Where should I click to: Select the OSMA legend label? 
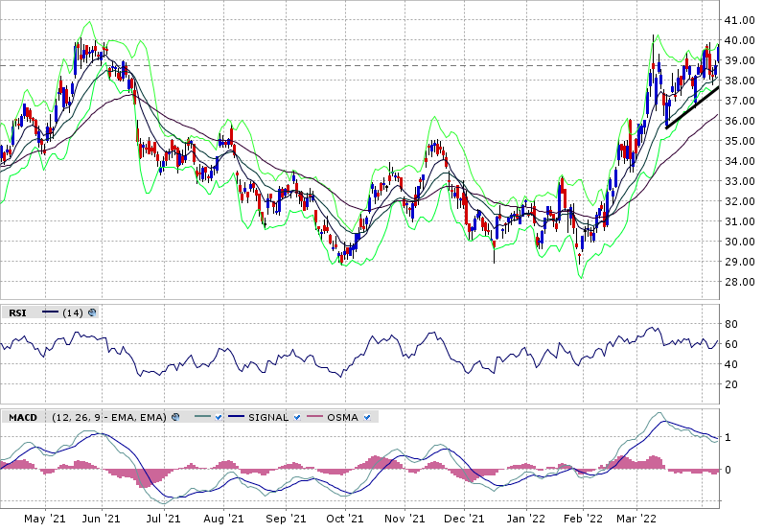pyautogui.click(x=344, y=417)
